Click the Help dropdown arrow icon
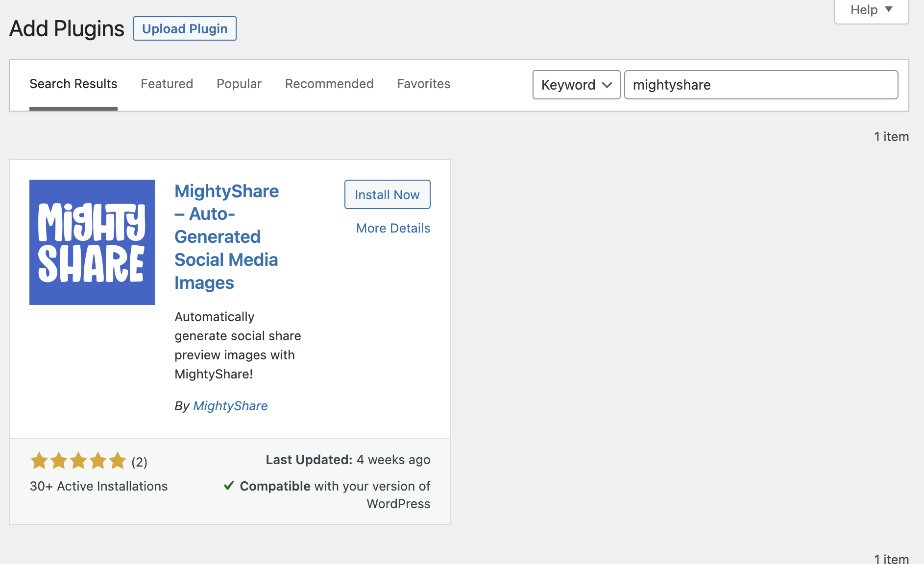Image resolution: width=924 pixels, height=564 pixels. coord(889,9)
